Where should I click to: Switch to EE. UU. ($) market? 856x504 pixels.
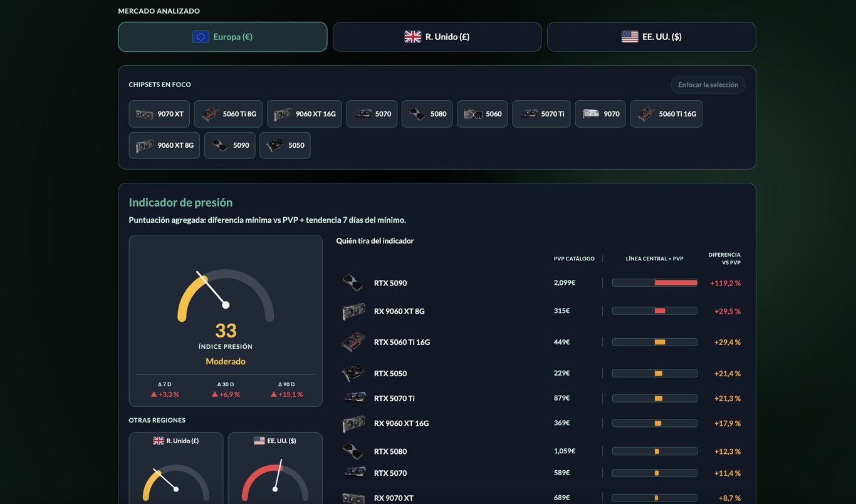pos(651,37)
